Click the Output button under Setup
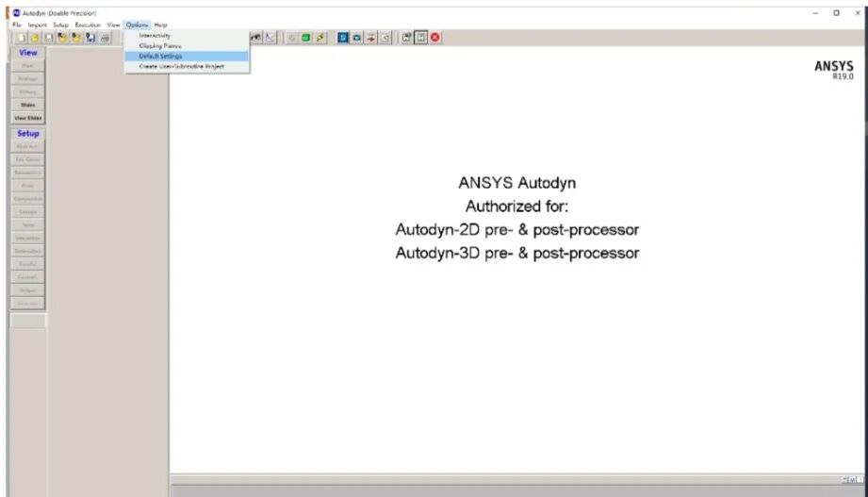Screen dimensions: 868x497 [27, 290]
